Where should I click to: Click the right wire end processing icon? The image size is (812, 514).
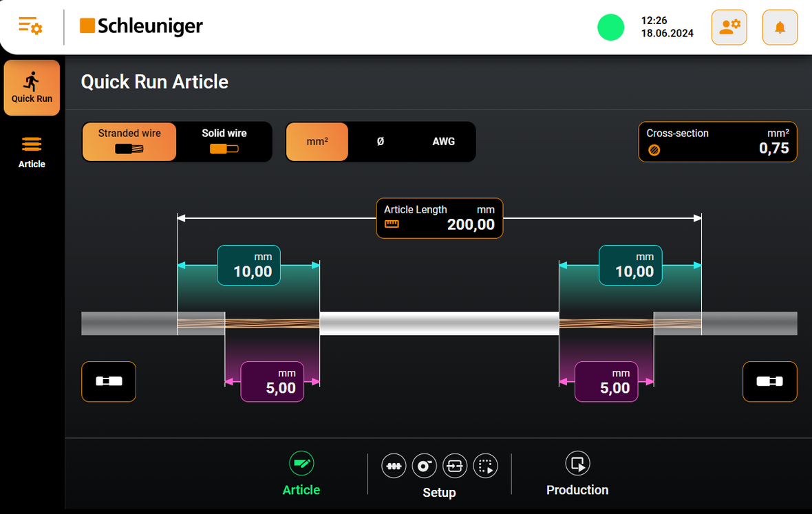tap(769, 381)
